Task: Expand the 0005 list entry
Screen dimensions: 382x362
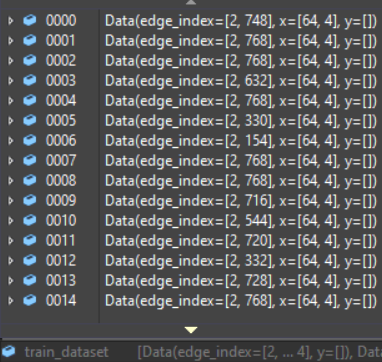Action: (11, 121)
